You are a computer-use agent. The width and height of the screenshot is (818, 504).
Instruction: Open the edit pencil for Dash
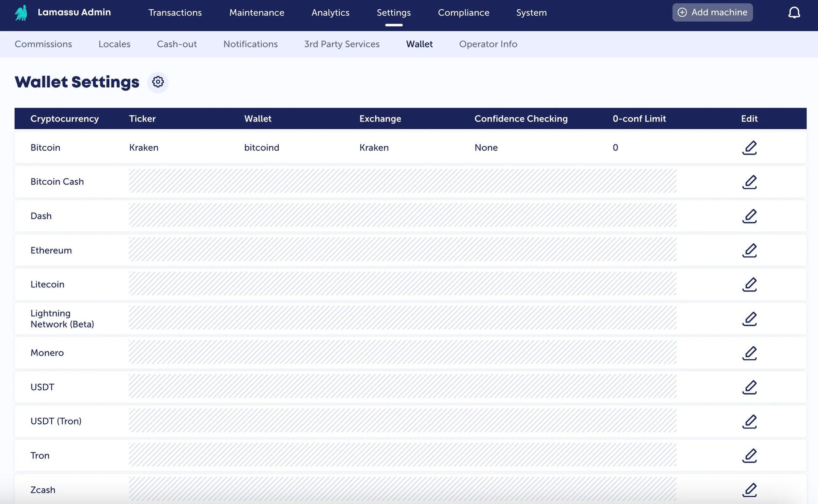point(749,216)
